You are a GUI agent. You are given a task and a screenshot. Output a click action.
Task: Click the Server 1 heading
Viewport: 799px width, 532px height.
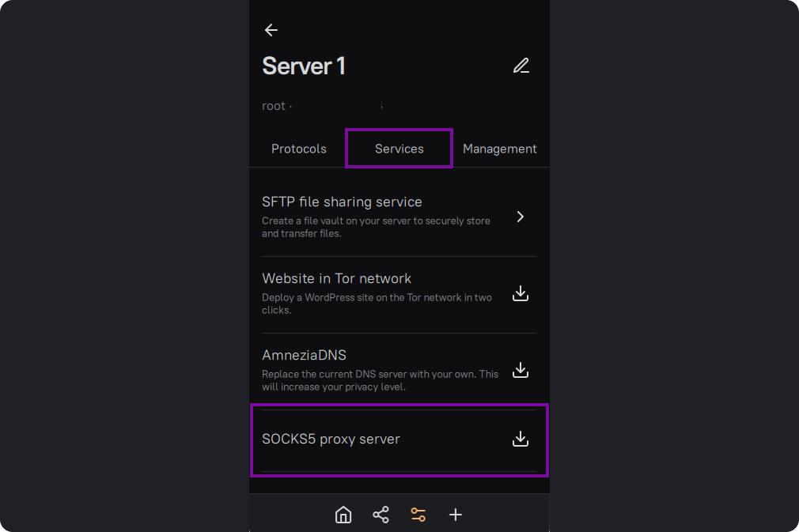point(304,66)
